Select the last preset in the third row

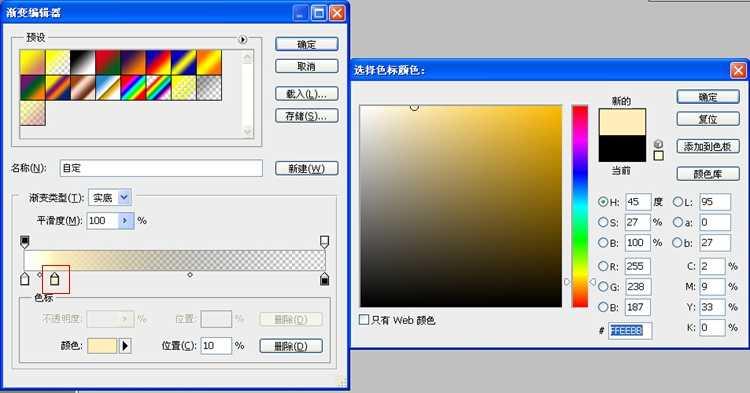[x=33, y=113]
